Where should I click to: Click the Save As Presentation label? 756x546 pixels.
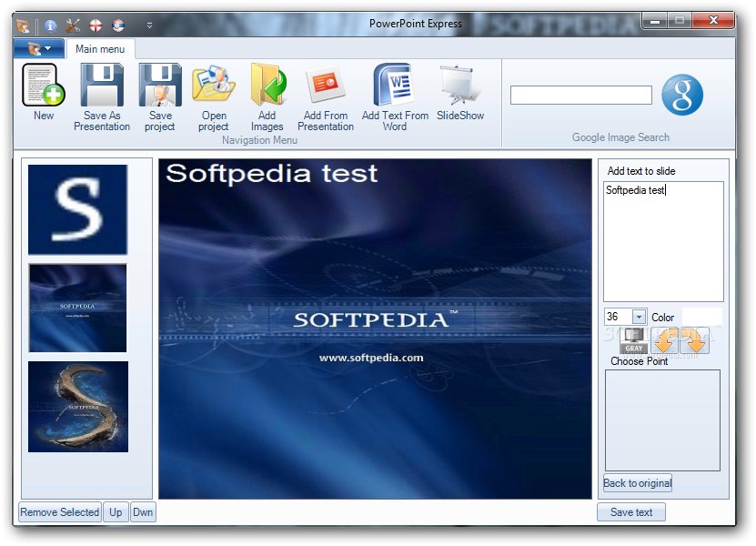[102, 121]
